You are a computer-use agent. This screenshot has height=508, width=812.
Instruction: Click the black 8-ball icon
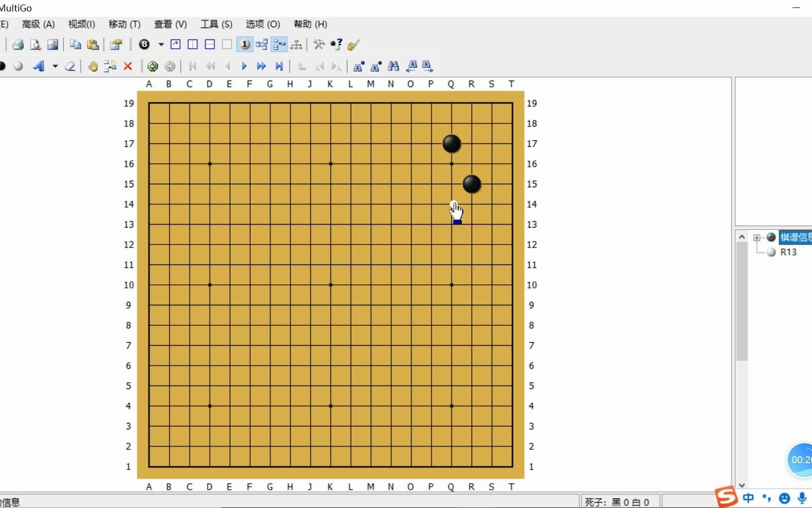[144, 45]
